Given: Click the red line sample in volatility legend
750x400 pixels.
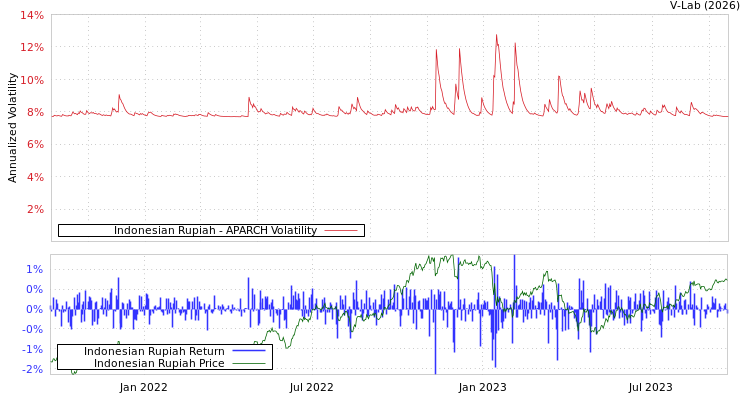Looking at the screenshot, I should click(x=340, y=231).
